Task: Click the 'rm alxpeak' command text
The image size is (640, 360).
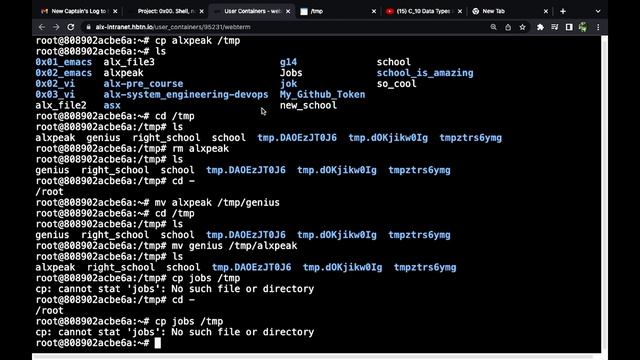Action: [x=200, y=149]
